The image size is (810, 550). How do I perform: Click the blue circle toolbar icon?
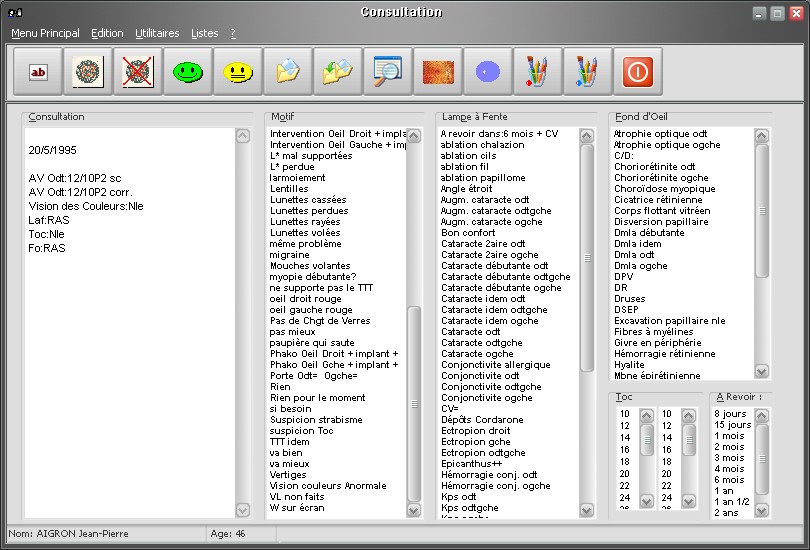click(x=488, y=72)
